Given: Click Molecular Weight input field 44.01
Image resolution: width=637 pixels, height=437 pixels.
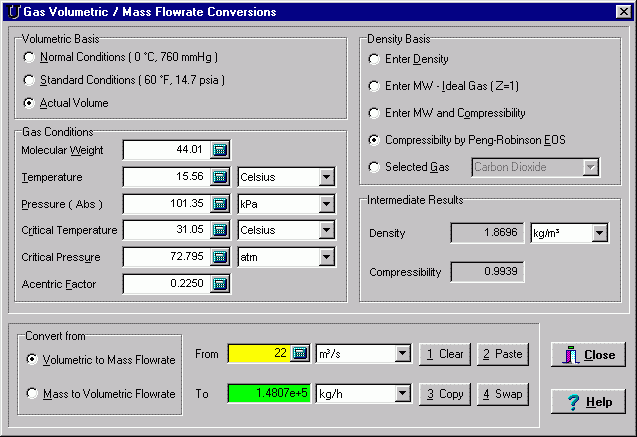Looking at the screenshot, I should point(167,150).
